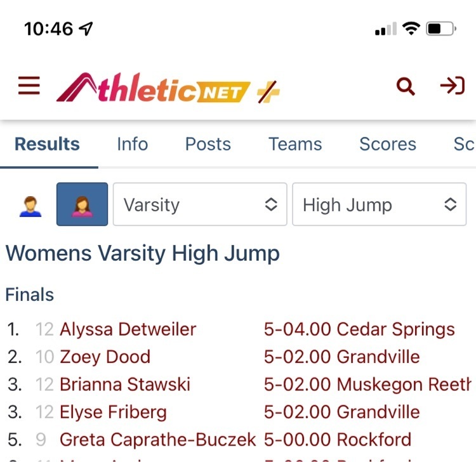Tap the High Jump dropdown arrows
476x462 pixels.
coord(451,204)
